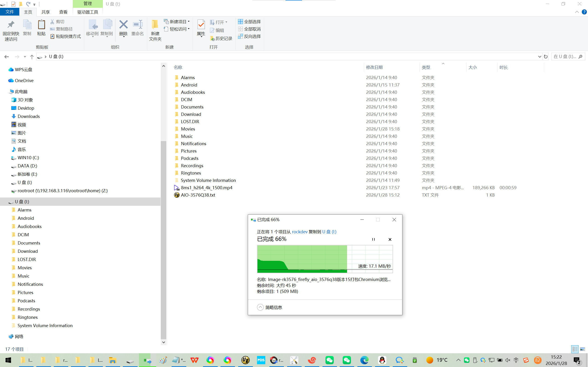Switch to large icons view toggle
The width and height of the screenshot is (588, 367).
583,349
